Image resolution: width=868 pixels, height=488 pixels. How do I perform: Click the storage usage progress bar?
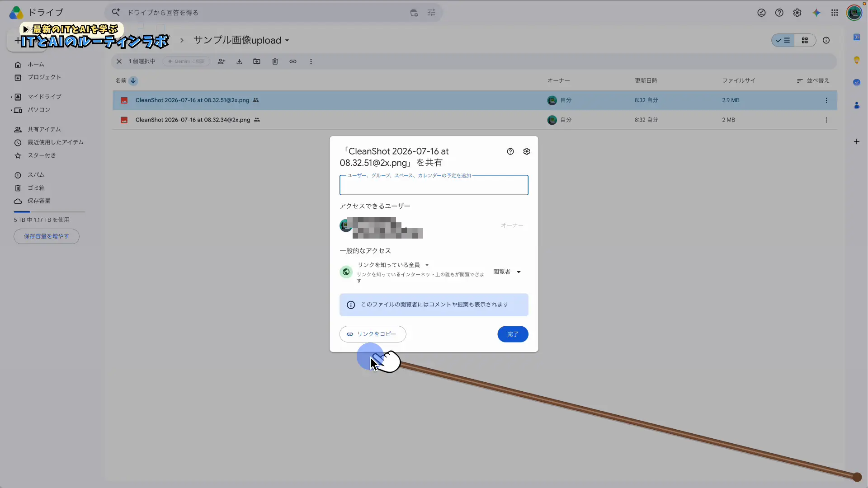49,211
